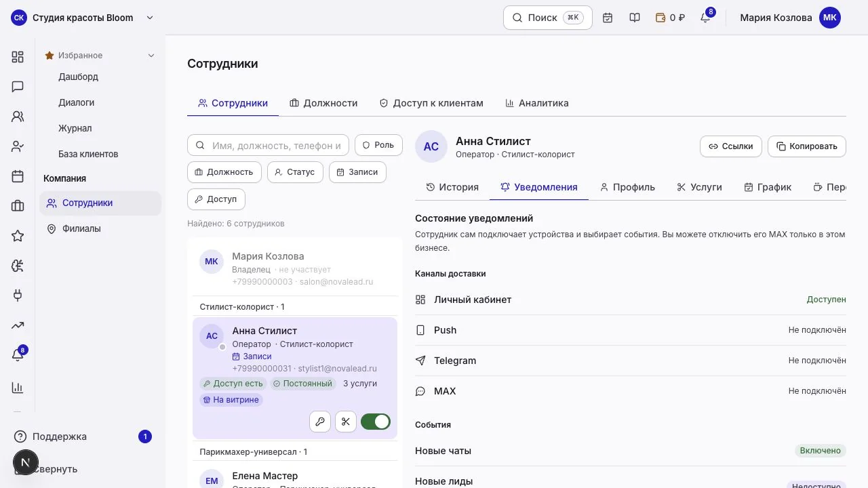Click the MK user avatar in the top bar
The height and width of the screenshot is (488, 868).
point(830,18)
